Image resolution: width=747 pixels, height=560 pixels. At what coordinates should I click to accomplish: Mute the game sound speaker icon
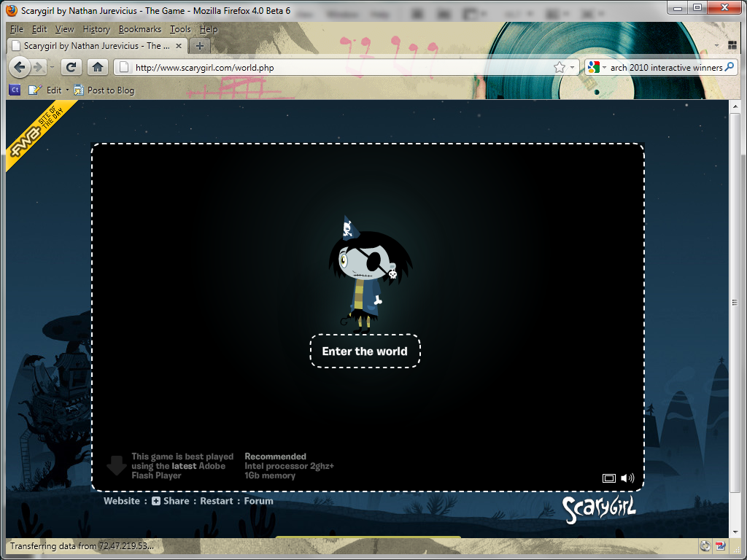pyautogui.click(x=627, y=478)
